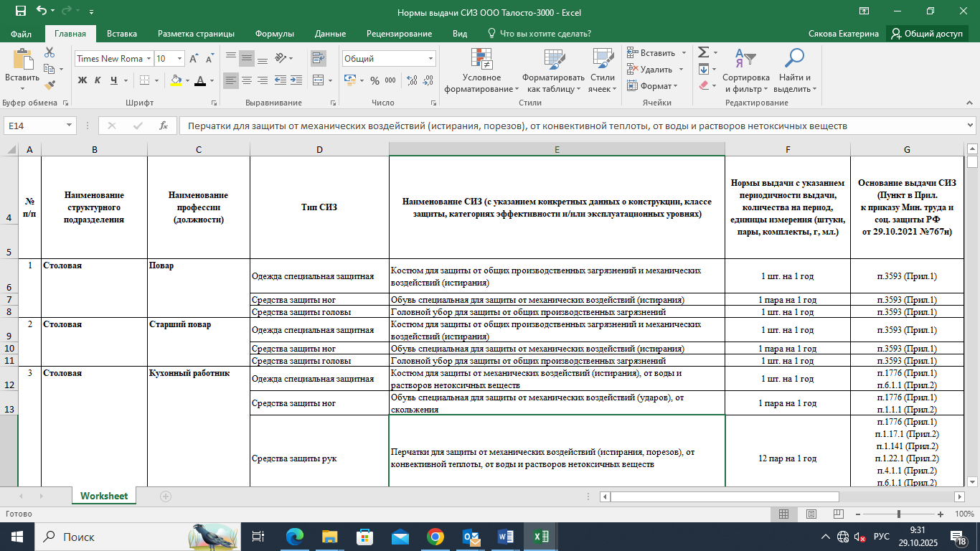Viewport: 980px width, 551px height.
Task: Open Excel from the Windows taskbar
Action: tap(541, 536)
